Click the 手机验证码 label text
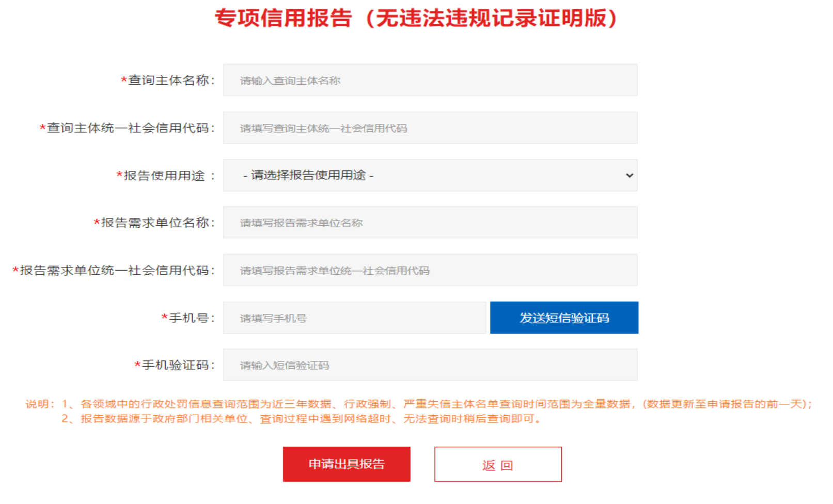Screen dimensions: 833x504 176,366
